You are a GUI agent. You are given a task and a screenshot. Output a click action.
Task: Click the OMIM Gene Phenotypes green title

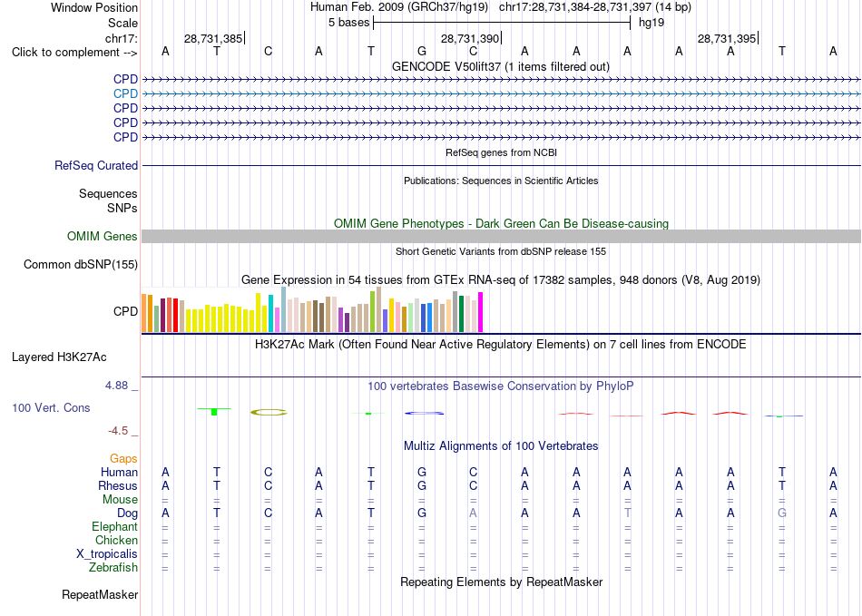(501, 224)
